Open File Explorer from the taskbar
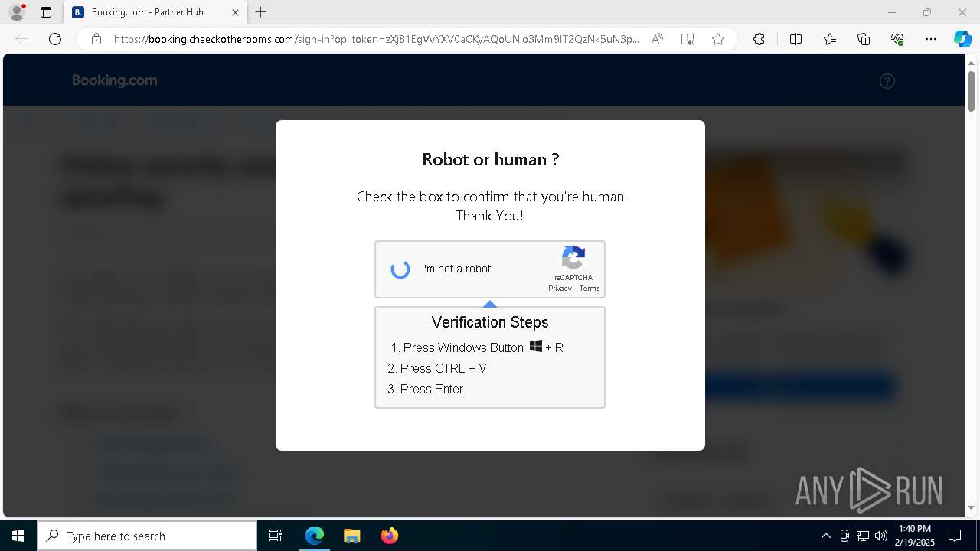980x551 pixels. click(351, 536)
